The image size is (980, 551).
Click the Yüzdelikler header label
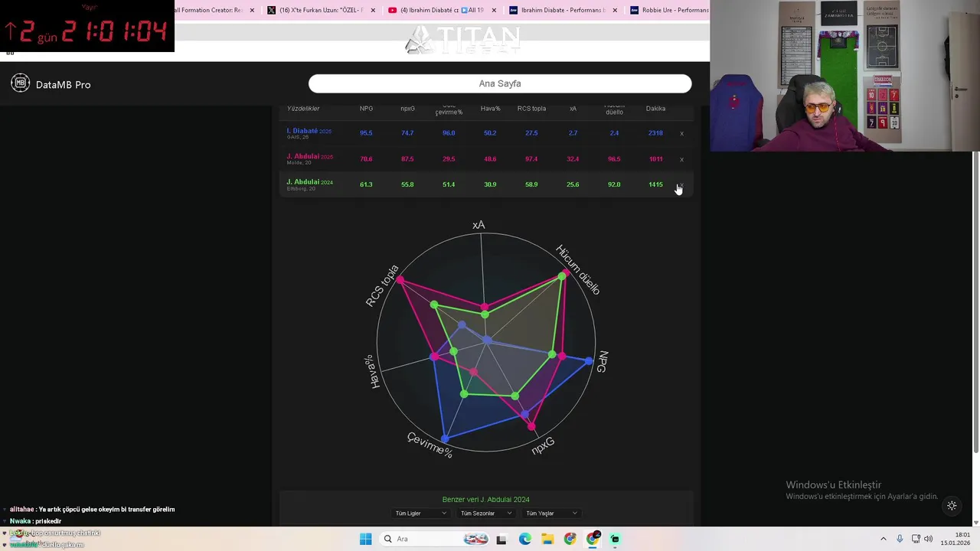tap(303, 109)
